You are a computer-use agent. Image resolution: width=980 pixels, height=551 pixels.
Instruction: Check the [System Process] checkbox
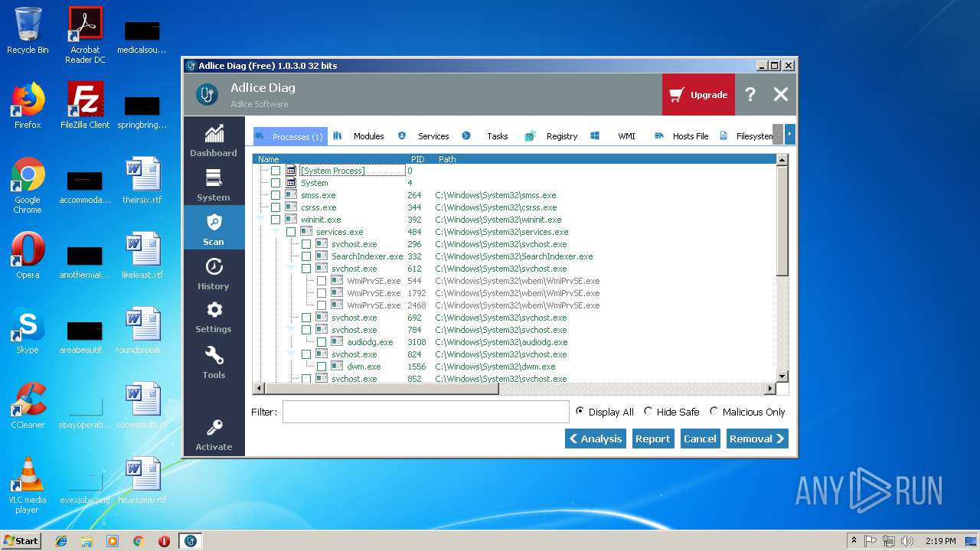pos(276,171)
